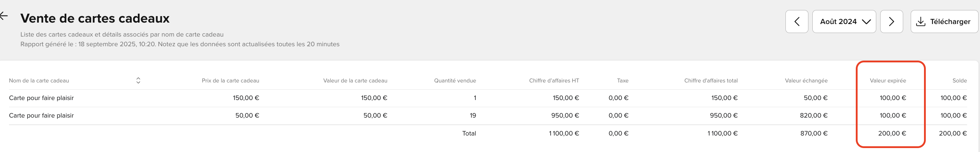980x152 pixels.
Task: Open the first 'Carte pour faire plaisir' row
Action: (x=488, y=98)
